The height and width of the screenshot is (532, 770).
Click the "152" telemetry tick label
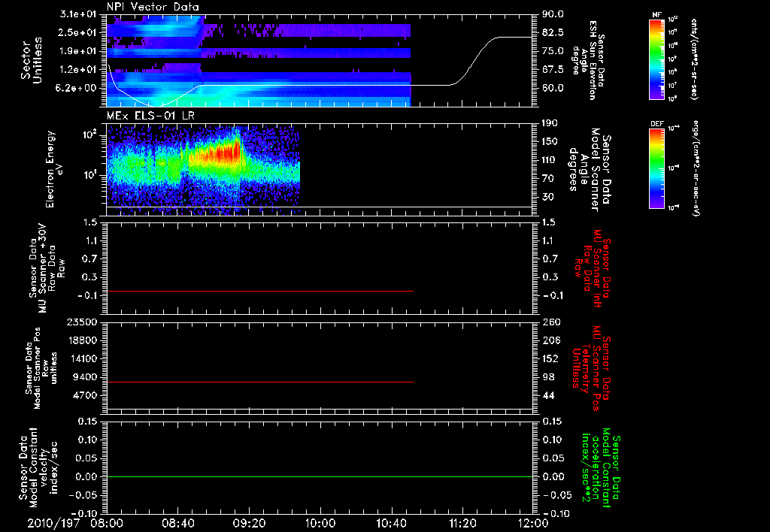(550, 358)
